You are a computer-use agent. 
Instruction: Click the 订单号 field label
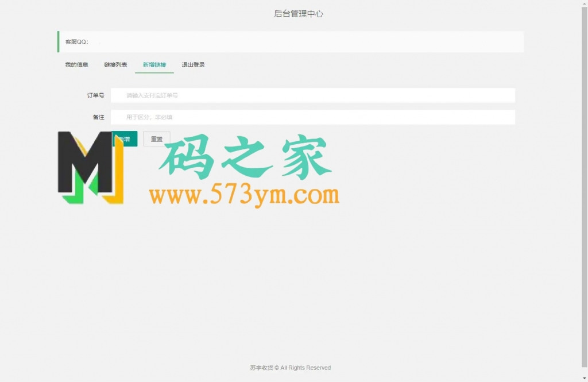[96, 95]
